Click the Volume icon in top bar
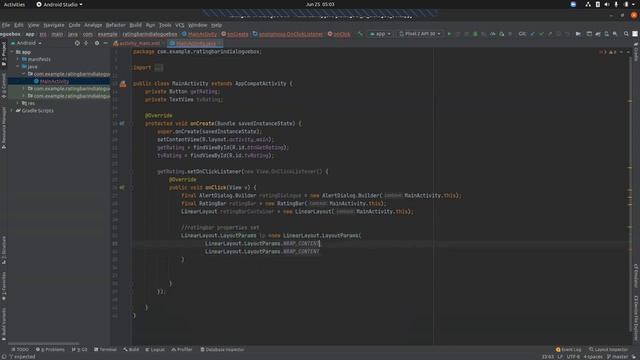 [x=607, y=4]
